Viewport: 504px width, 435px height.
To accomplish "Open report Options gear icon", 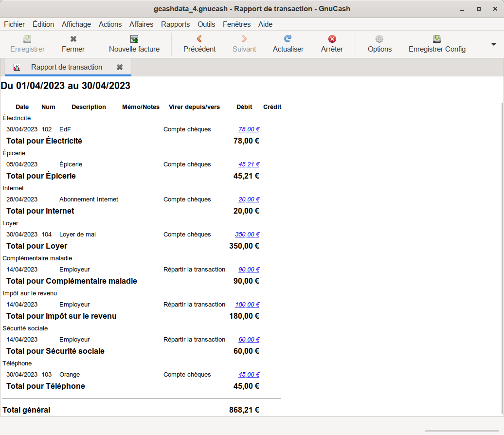I will pyautogui.click(x=379, y=39).
